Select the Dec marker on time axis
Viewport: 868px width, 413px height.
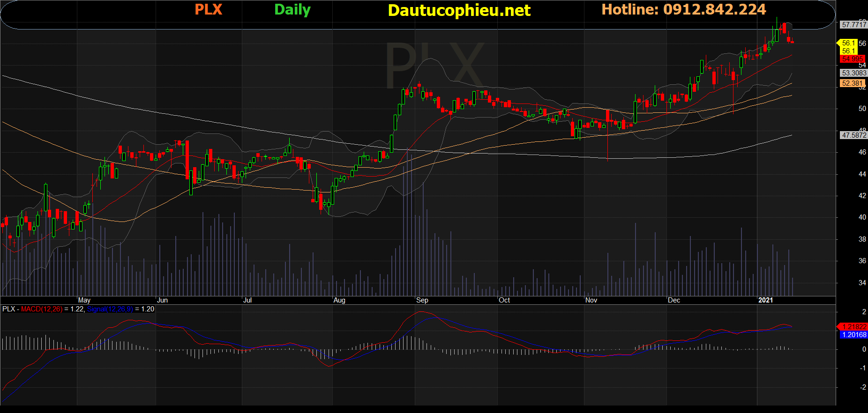(673, 300)
